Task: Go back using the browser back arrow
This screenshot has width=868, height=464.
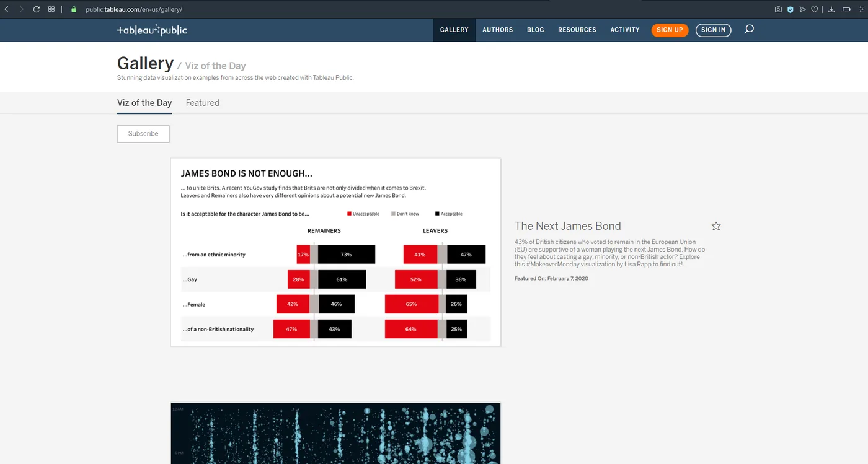Action: coord(6,9)
